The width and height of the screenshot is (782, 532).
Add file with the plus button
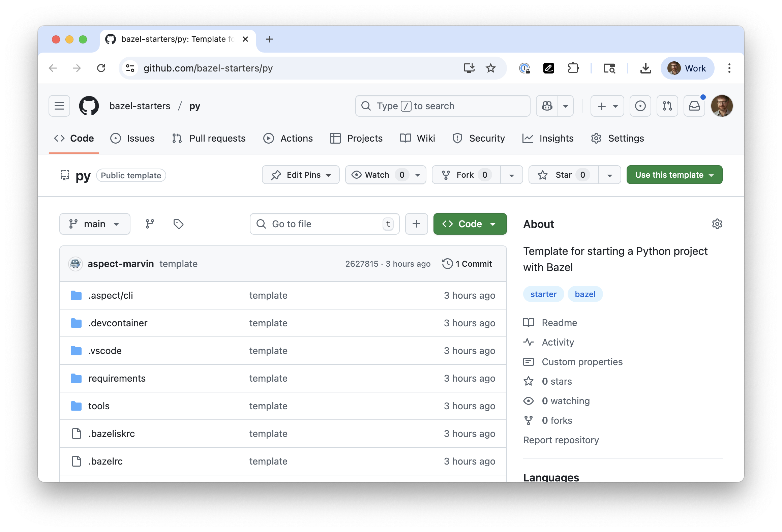click(417, 224)
